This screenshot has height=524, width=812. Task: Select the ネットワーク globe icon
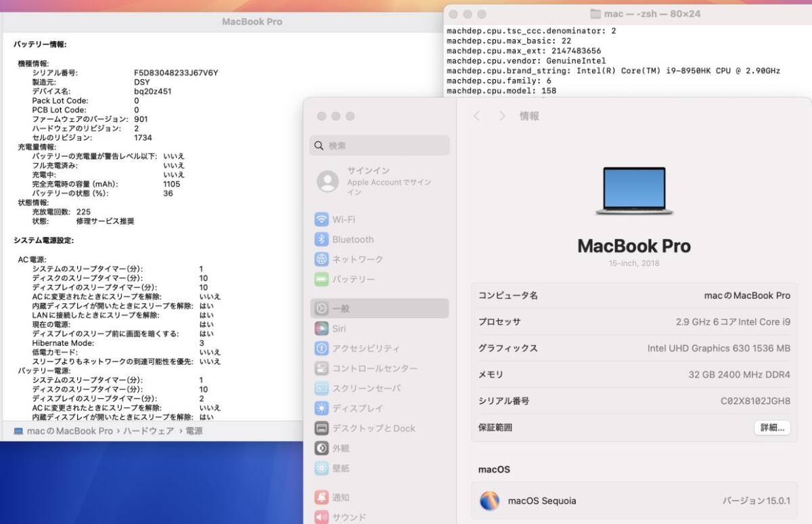322,259
